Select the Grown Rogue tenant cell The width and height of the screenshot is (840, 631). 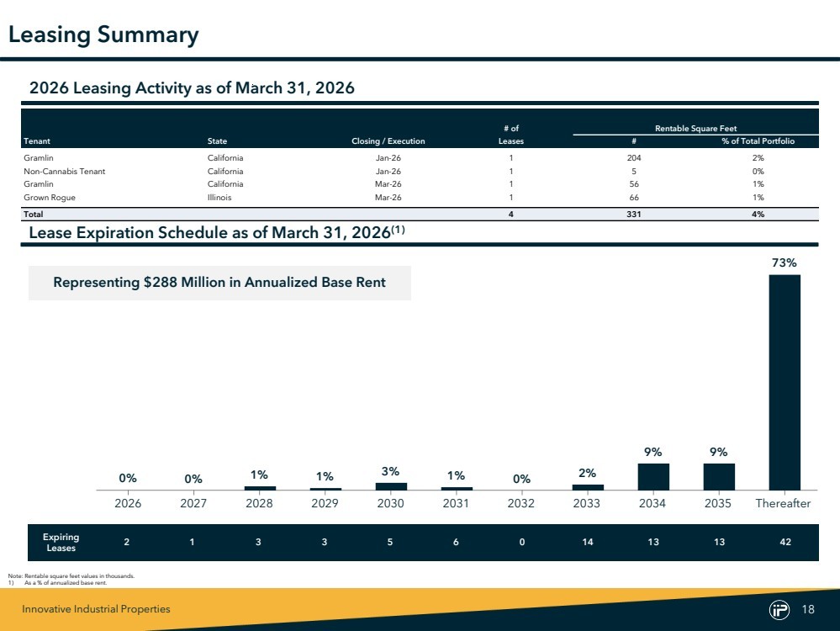click(50, 197)
